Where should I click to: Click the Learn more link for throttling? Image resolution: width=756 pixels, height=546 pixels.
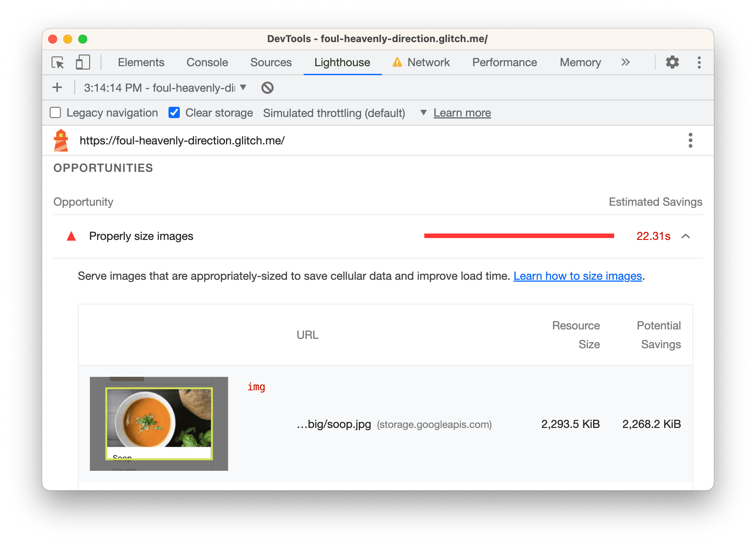[462, 113]
